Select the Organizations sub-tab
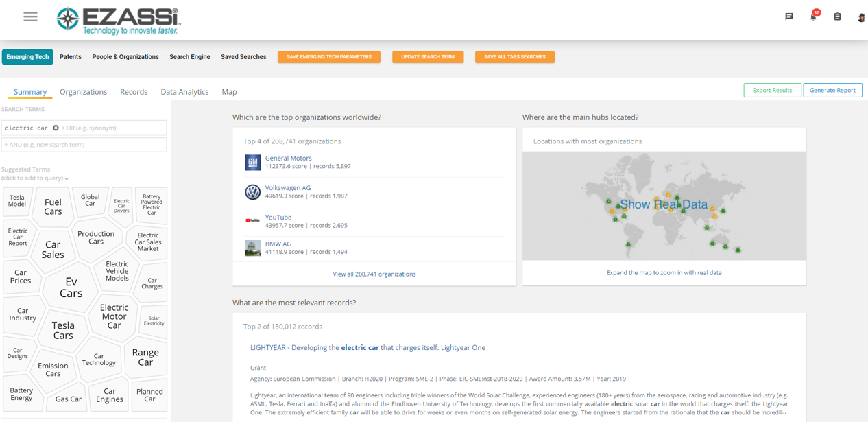The width and height of the screenshot is (868, 422). (x=83, y=92)
